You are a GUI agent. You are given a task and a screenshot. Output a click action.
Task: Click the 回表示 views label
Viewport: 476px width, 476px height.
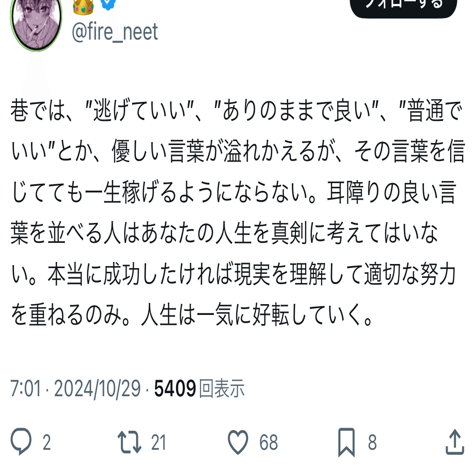[222, 389]
